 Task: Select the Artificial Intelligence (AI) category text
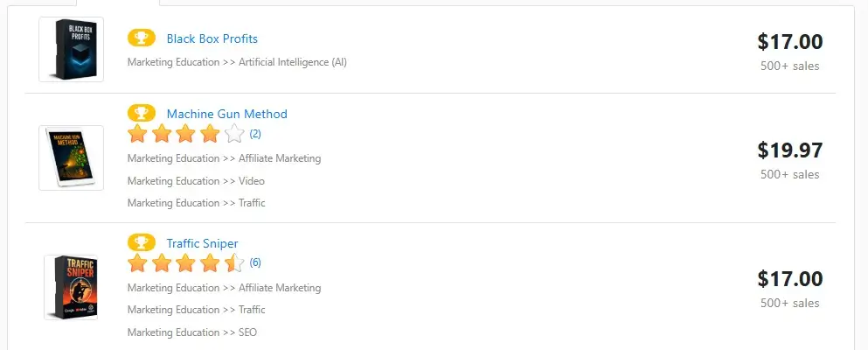[x=293, y=62]
